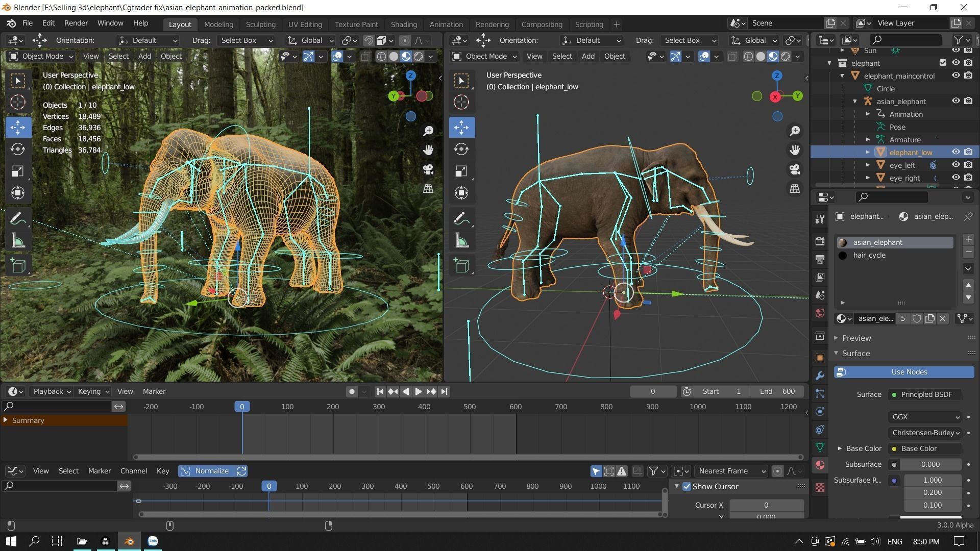Disable elephant_low render camera icon
980x551 pixels.
tap(969, 152)
